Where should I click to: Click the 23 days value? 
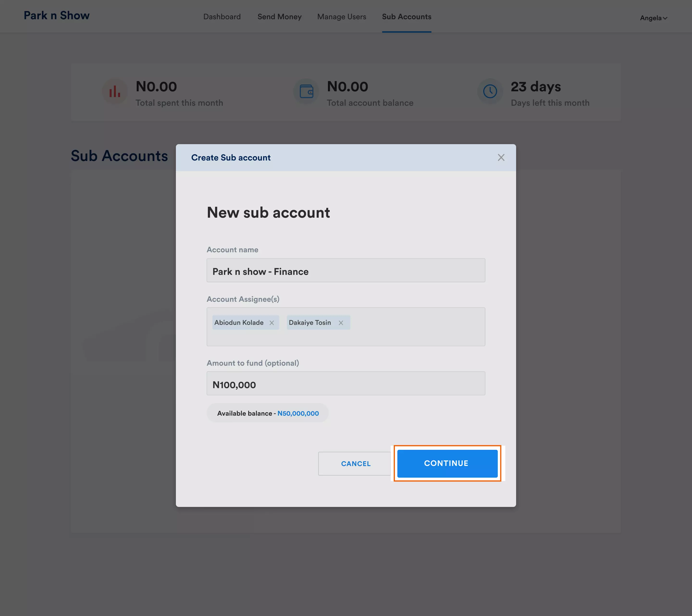(x=536, y=87)
